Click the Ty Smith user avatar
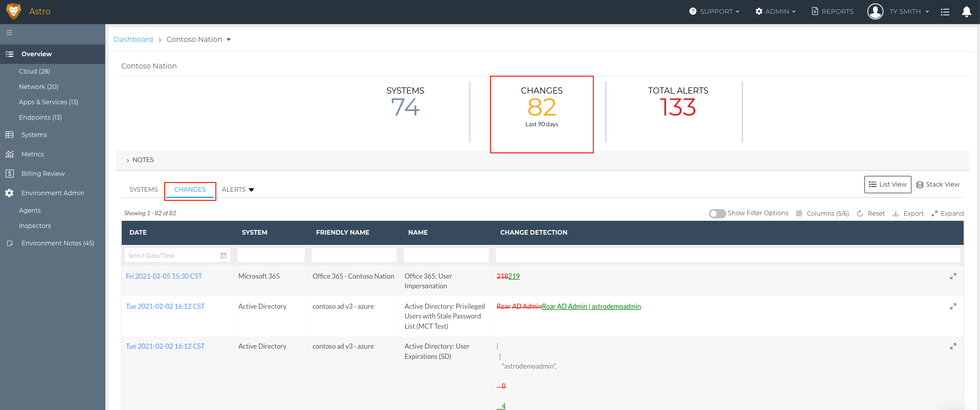Viewport: 980px width, 410px height. pos(875,11)
